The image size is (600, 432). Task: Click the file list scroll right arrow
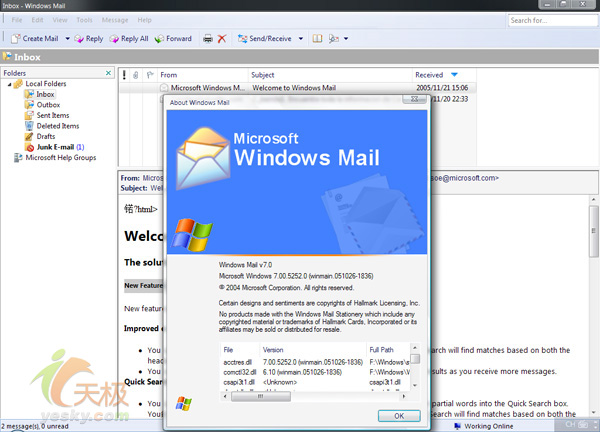pyautogui.click(x=404, y=396)
